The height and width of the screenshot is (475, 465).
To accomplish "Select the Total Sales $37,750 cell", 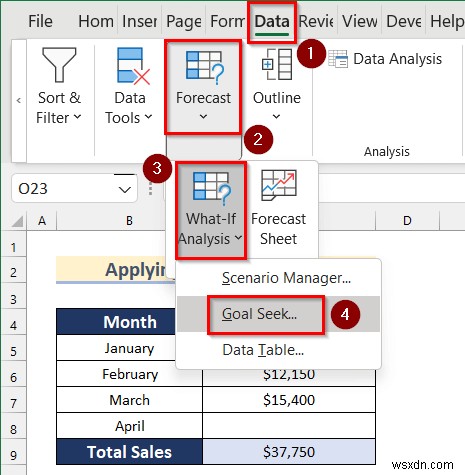I will click(289, 452).
